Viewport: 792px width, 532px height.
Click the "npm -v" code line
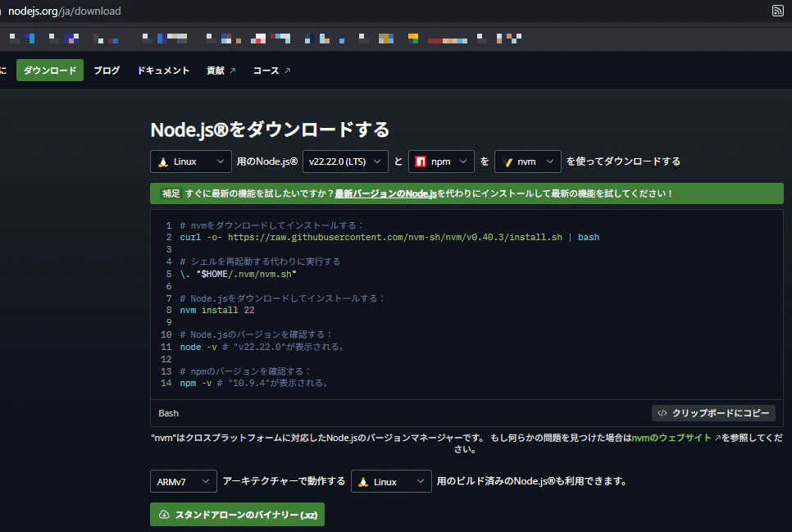point(254,383)
